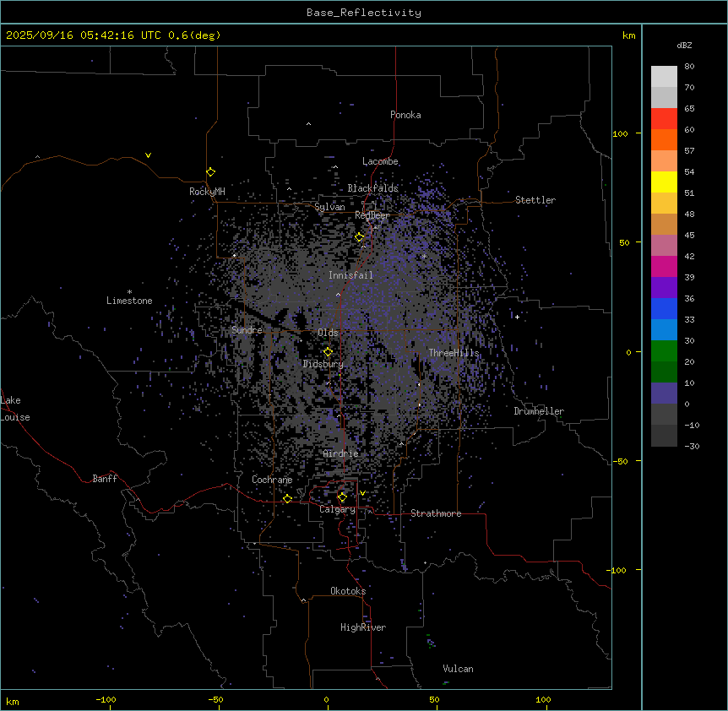
Task: Click the 0 tick on the bottom axis
Action: pos(326,699)
